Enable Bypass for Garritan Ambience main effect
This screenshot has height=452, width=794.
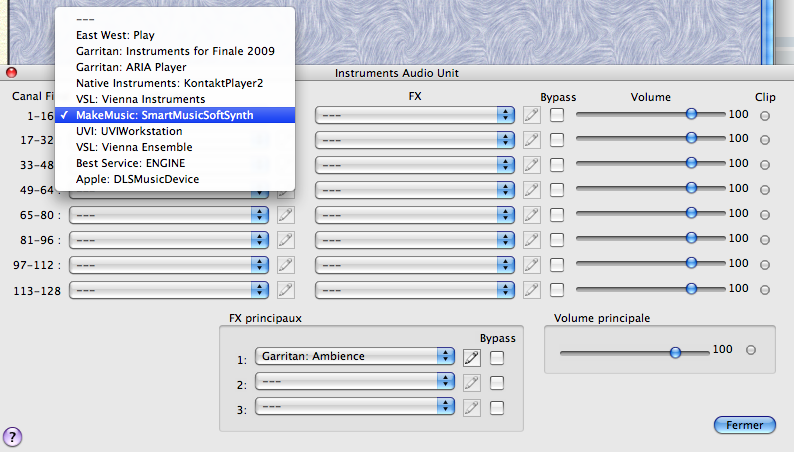(x=497, y=357)
